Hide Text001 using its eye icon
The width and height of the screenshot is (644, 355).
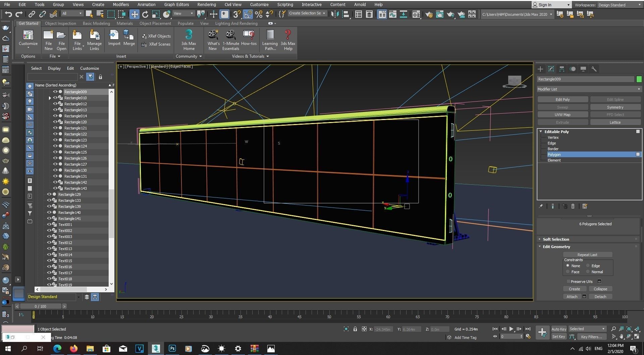coord(49,224)
